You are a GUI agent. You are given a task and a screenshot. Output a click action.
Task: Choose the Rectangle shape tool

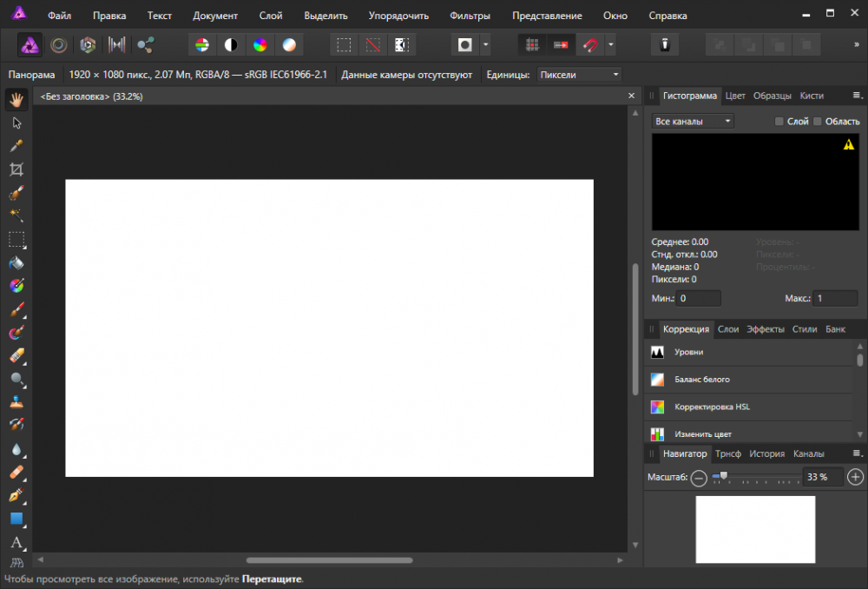[x=16, y=519]
